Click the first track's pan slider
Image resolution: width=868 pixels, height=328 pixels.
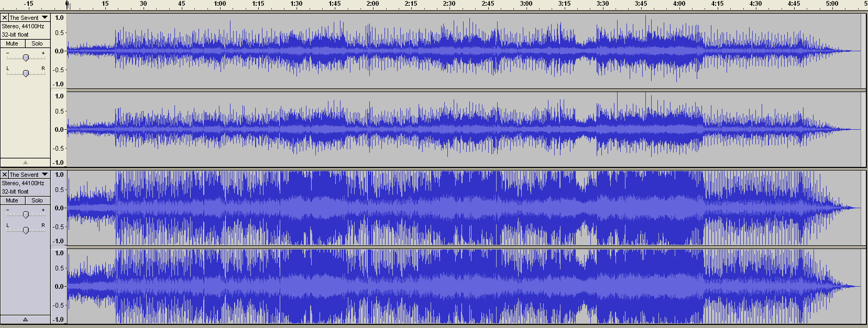pyautogui.click(x=26, y=73)
